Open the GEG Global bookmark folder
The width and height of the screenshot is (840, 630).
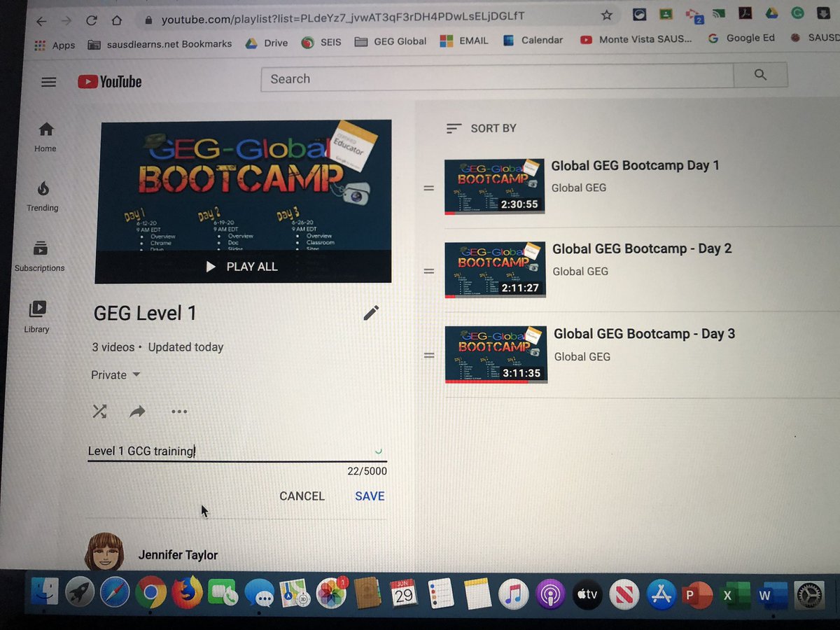[x=391, y=41]
